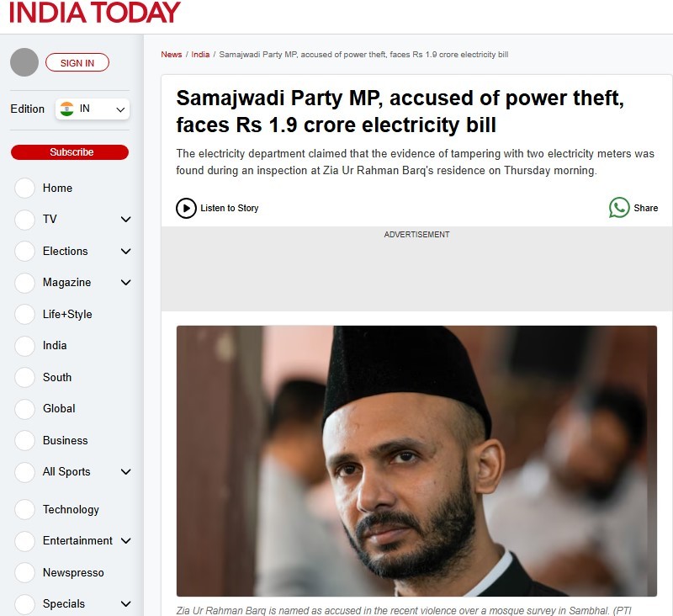The image size is (673, 616).
Task: Click the India flag icon in Edition selector
Action: (x=67, y=109)
